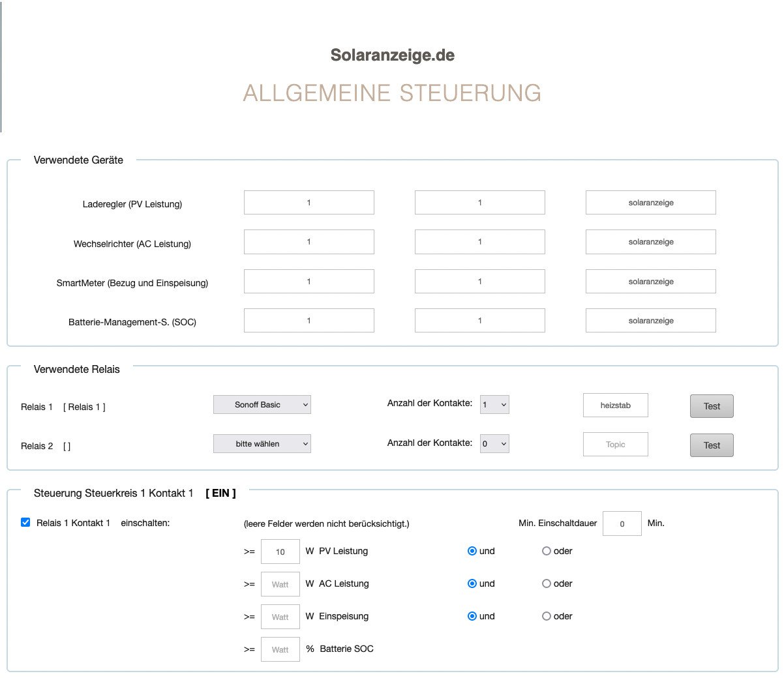Viewport: 784px width, 678px height.
Task: Click the Batterie SOC percent input field
Action: pos(280,649)
